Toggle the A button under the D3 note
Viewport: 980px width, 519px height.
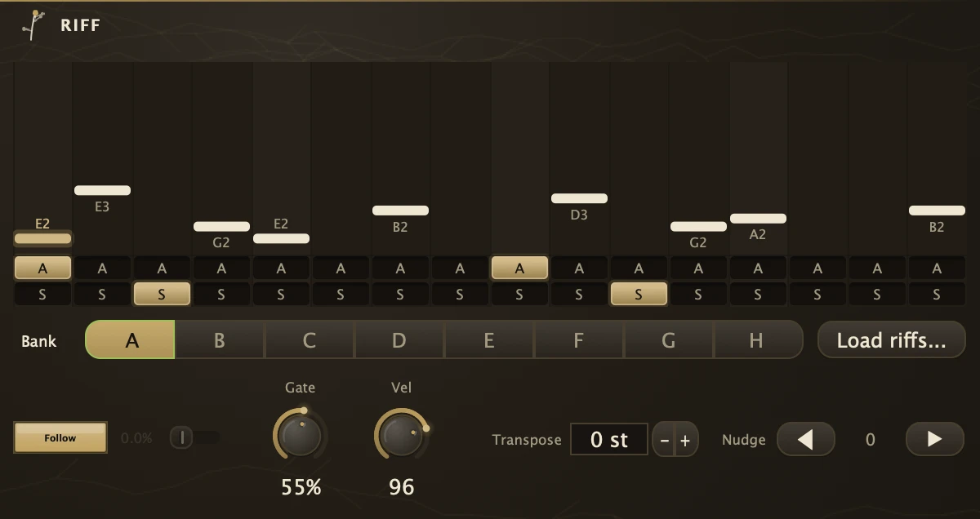click(x=579, y=268)
